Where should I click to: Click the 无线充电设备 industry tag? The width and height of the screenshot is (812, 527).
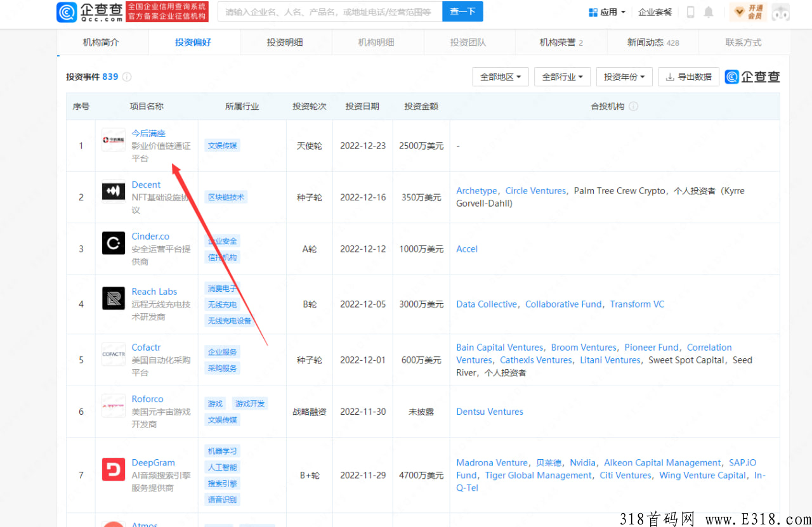click(230, 321)
